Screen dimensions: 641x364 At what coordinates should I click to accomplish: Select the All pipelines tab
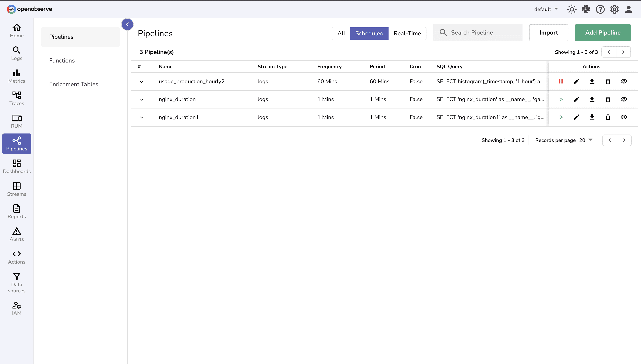pyautogui.click(x=341, y=33)
